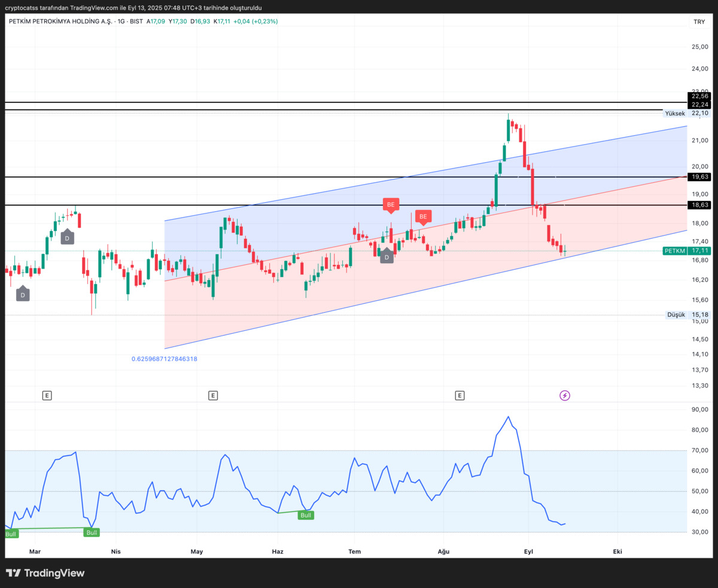Click the Nis label on time axis

click(x=116, y=552)
